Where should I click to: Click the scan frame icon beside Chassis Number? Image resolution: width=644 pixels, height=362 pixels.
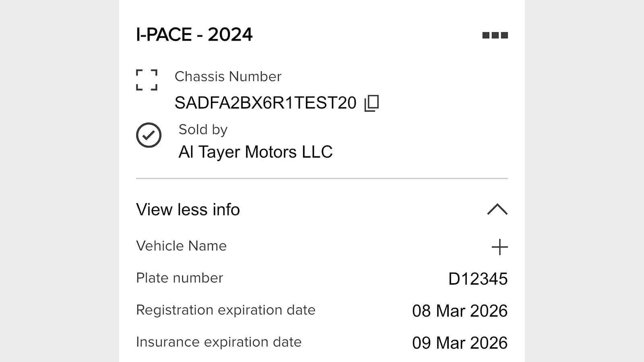pyautogui.click(x=147, y=80)
